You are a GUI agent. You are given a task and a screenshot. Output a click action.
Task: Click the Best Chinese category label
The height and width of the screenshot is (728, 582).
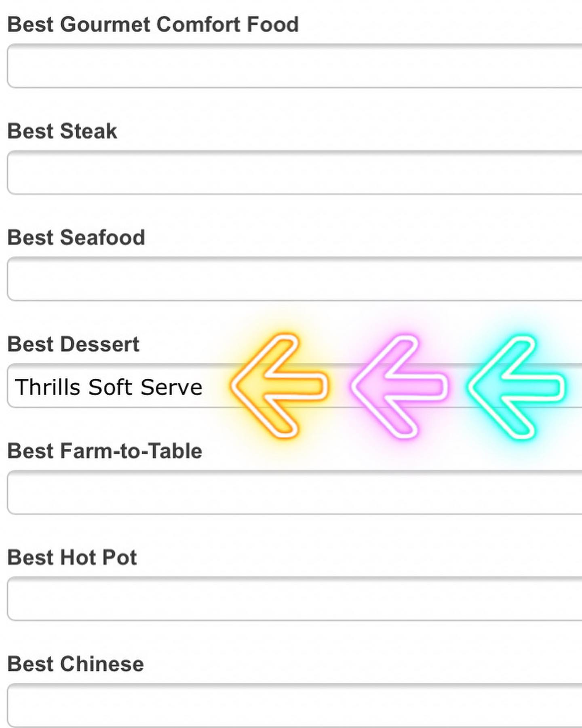click(x=76, y=664)
